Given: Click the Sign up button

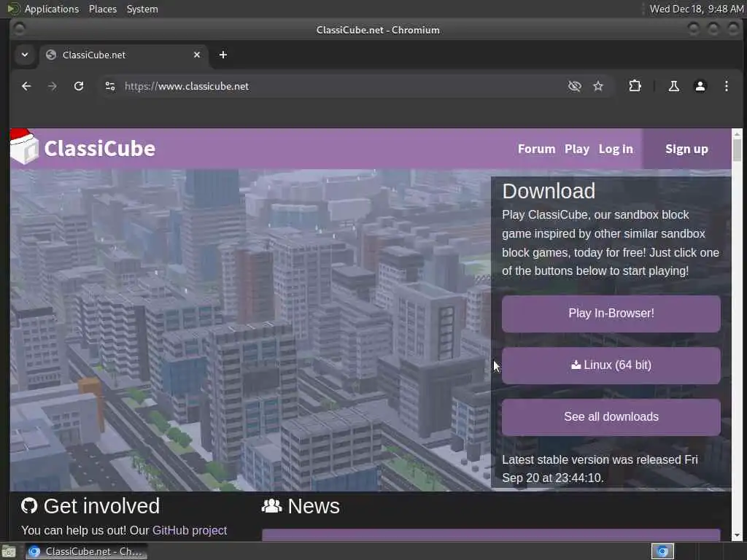Looking at the screenshot, I should [x=686, y=149].
